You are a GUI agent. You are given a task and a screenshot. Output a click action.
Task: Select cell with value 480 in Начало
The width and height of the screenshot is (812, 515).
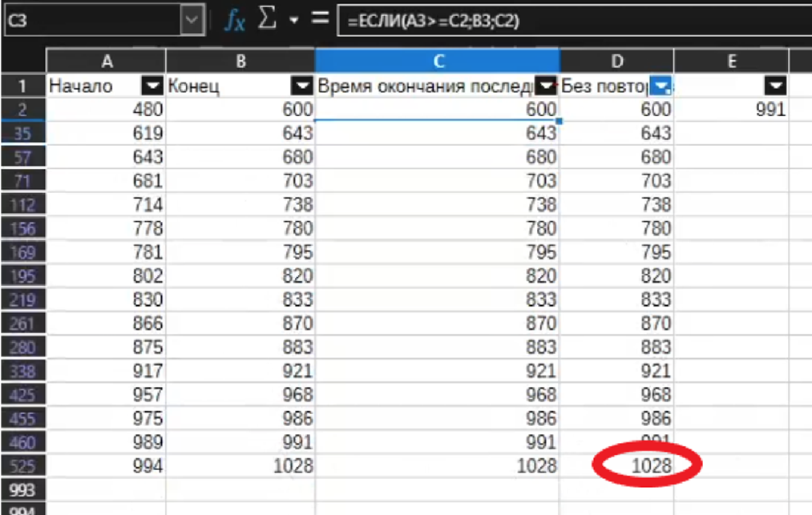point(106,111)
